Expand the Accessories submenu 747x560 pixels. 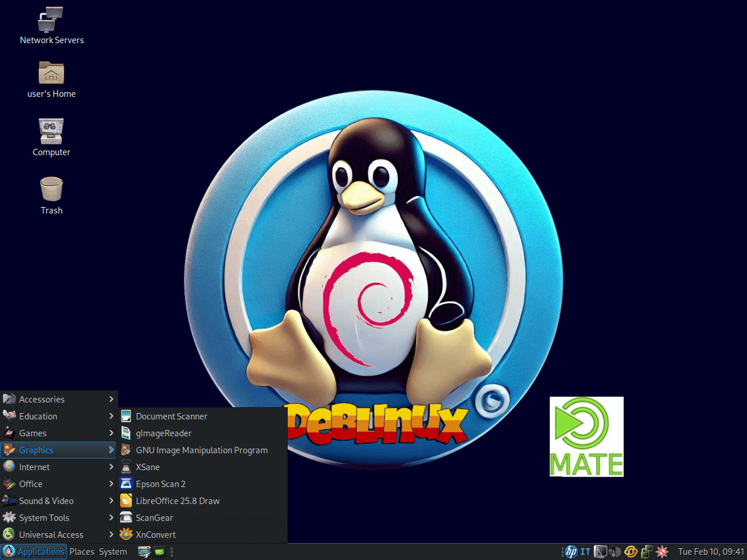[58, 399]
